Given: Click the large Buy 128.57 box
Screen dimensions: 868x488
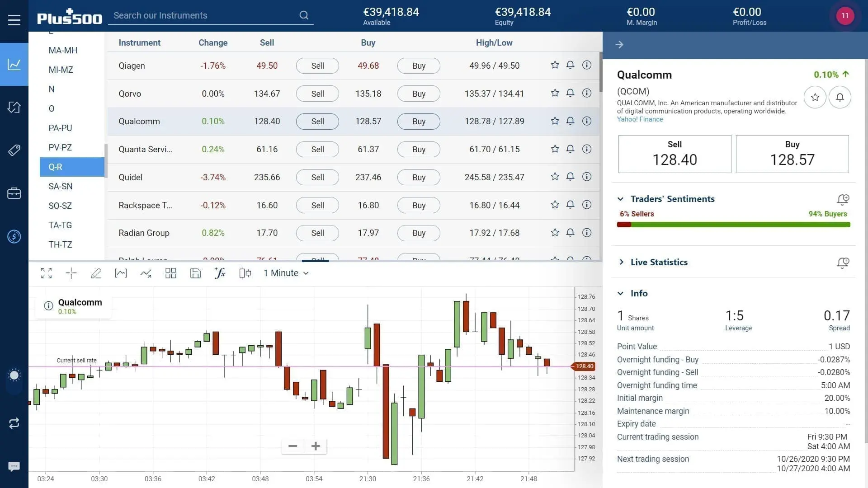Looking at the screenshot, I should [792, 154].
